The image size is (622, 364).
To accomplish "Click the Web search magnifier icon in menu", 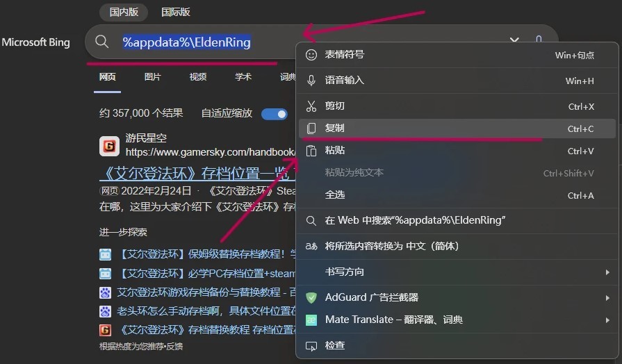I will 311,220.
